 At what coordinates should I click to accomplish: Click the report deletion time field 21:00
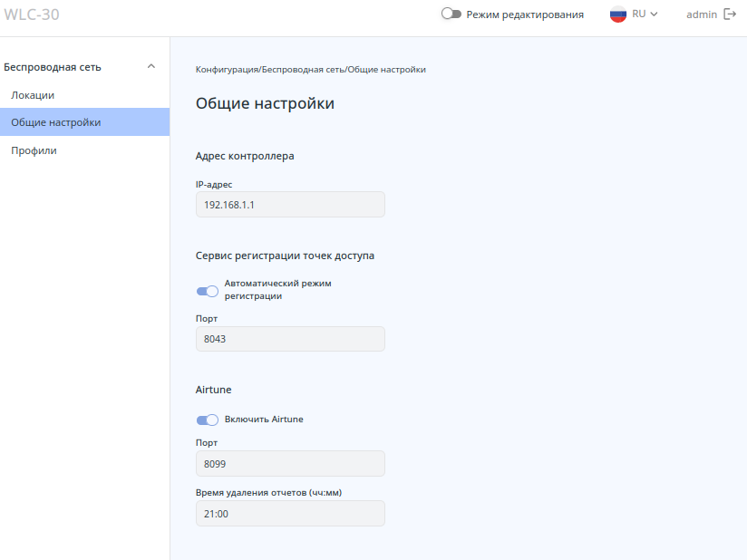pyautogui.click(x=290, y=514)
